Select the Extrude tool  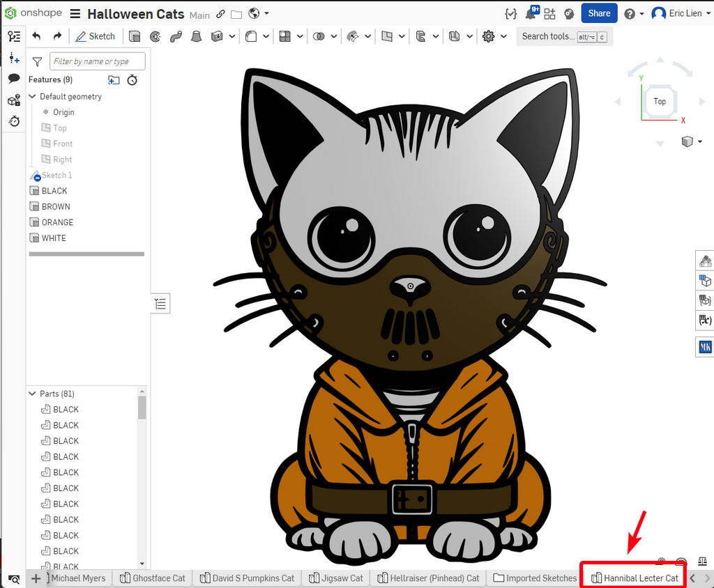pos(135,36)
